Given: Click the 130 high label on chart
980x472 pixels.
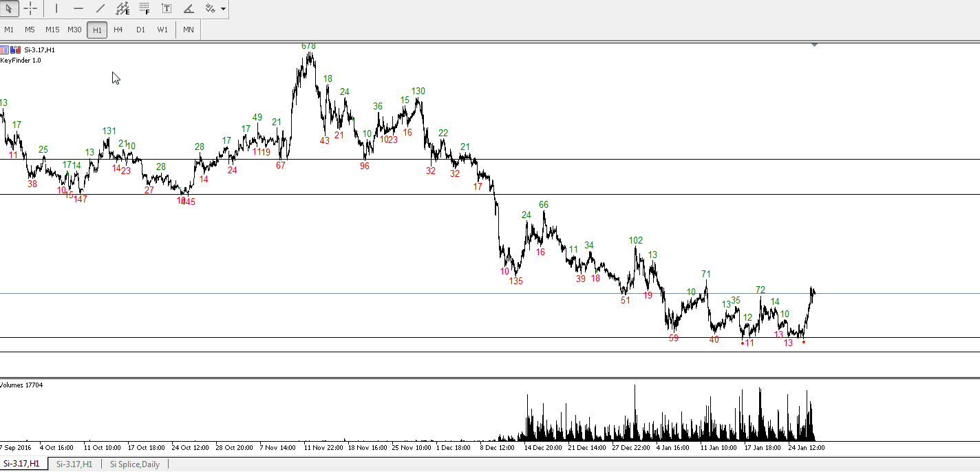Looking at the screenshot, I should pyautogui.click(x=418, y=91).
